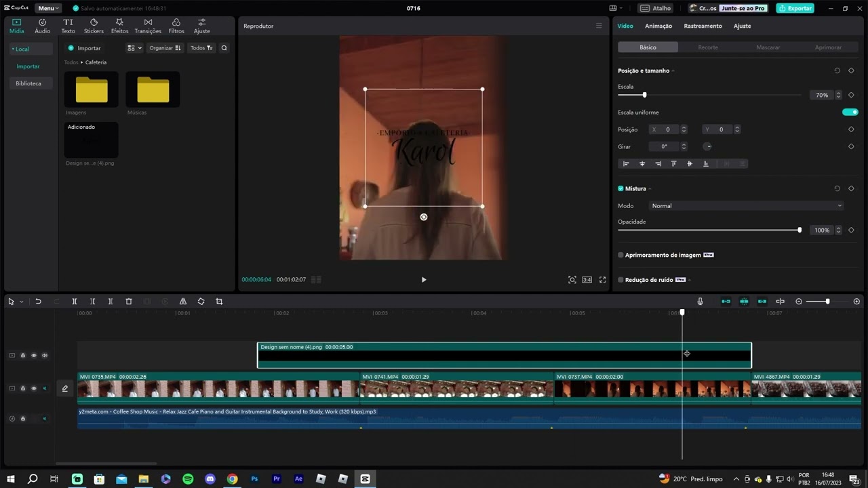Split clip at playhead

tap(75, 302)
